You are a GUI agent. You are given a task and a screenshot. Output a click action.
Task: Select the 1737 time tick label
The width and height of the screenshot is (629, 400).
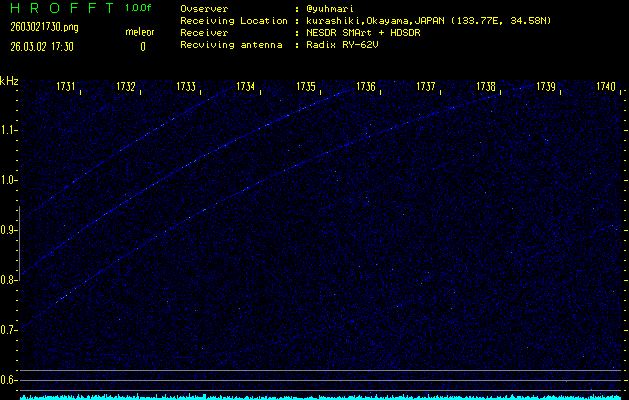[x=426, y=88]
